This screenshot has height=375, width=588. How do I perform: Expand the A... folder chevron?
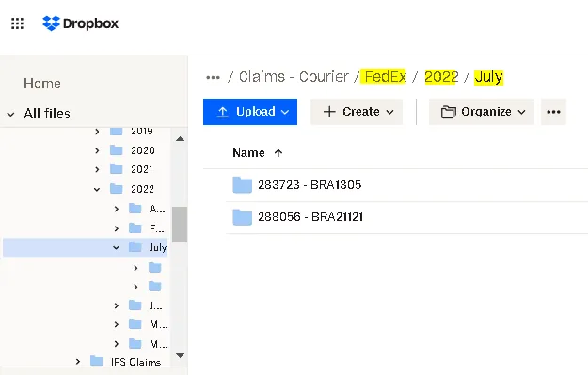(x=117, y=209)
